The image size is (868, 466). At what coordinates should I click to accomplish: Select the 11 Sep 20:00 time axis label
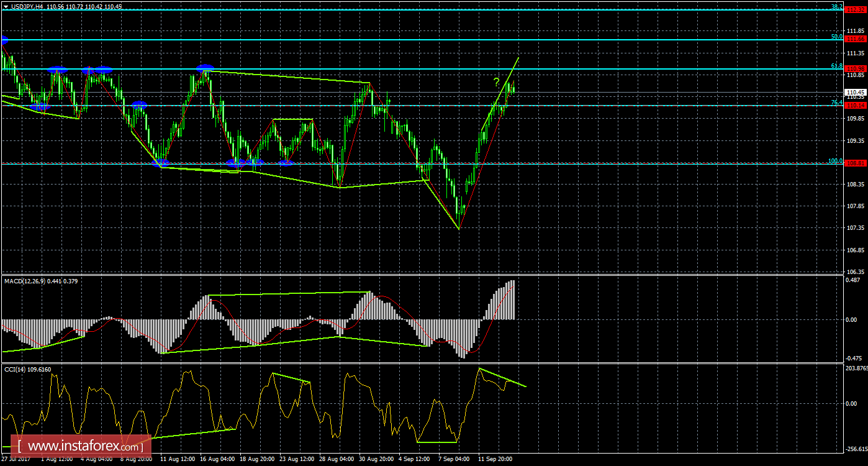coord(495,459)
